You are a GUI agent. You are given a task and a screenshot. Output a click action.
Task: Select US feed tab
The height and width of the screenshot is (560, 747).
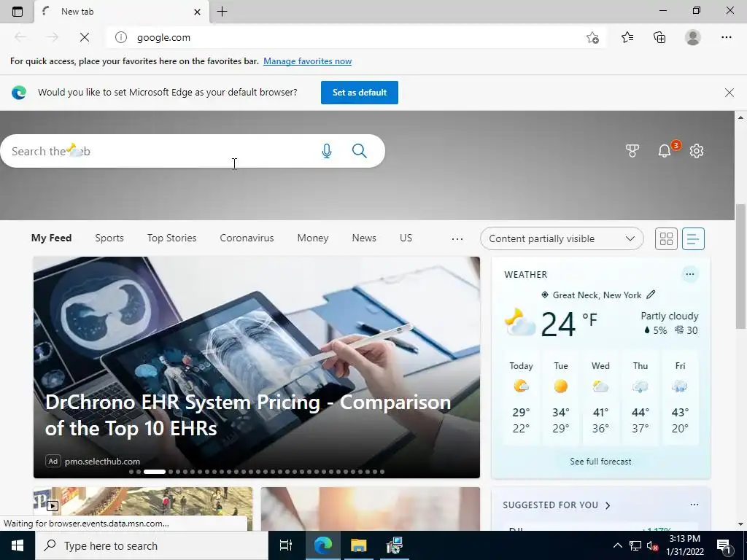pyautogui.click(x=406, y=238)
